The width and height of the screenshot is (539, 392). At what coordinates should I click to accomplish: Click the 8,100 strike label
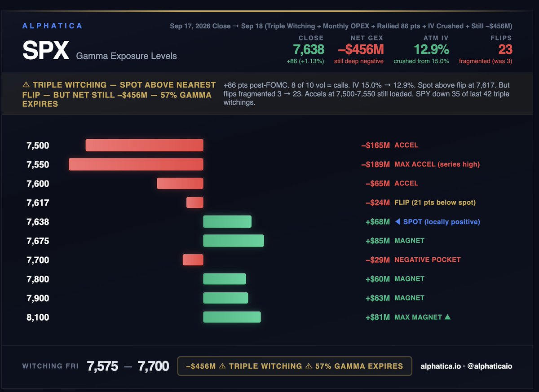(x=38, y=317)
